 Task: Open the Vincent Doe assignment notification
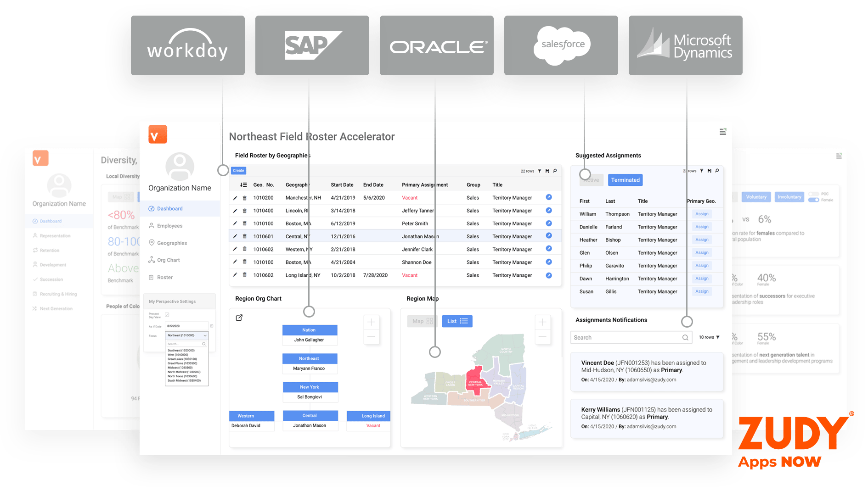pyautogui.click(x=647, y=371)
